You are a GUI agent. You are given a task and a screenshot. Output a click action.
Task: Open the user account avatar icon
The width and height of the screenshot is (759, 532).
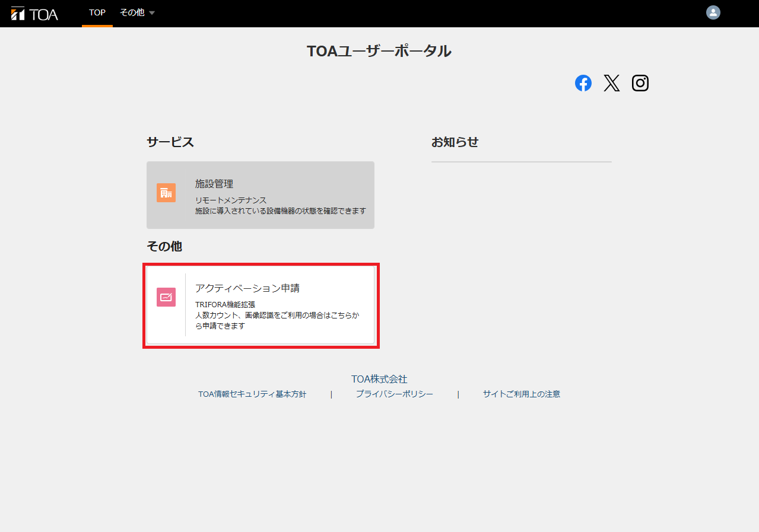(713, 12)
